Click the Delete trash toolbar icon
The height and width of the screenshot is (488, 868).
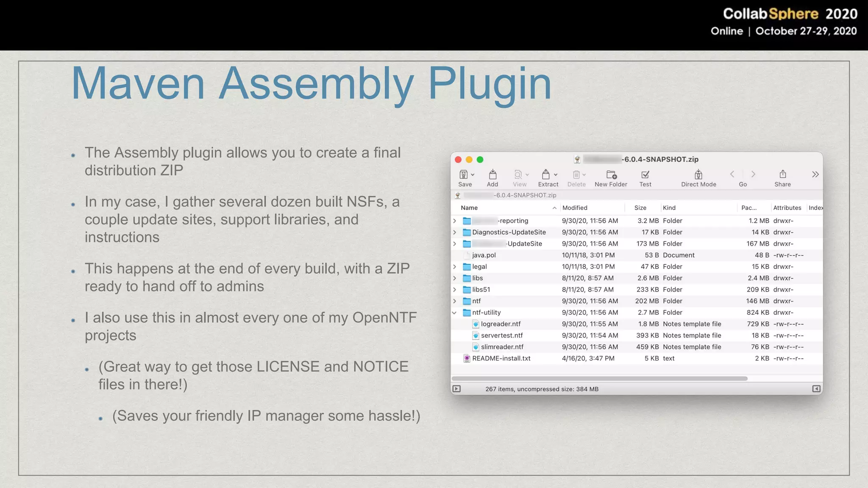click(576, 175)
